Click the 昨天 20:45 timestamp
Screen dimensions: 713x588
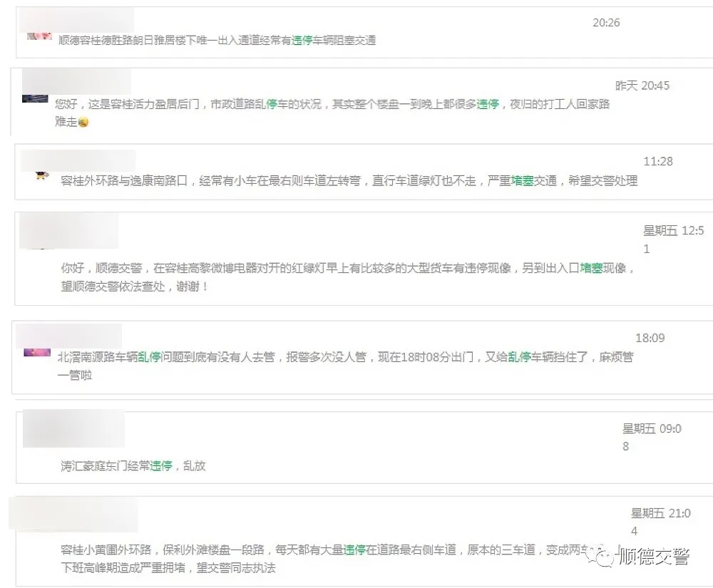click(642, 86)
